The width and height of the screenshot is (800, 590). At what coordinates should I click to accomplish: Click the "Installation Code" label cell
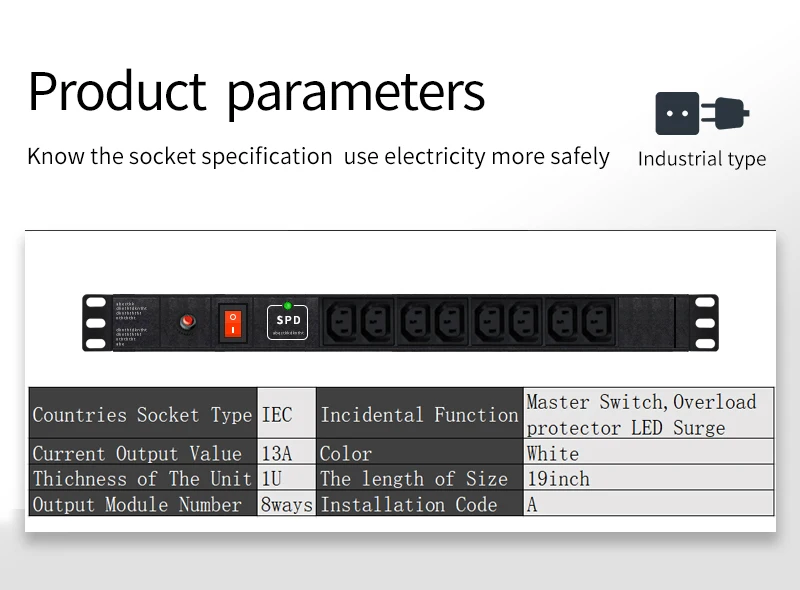(408, 505)
